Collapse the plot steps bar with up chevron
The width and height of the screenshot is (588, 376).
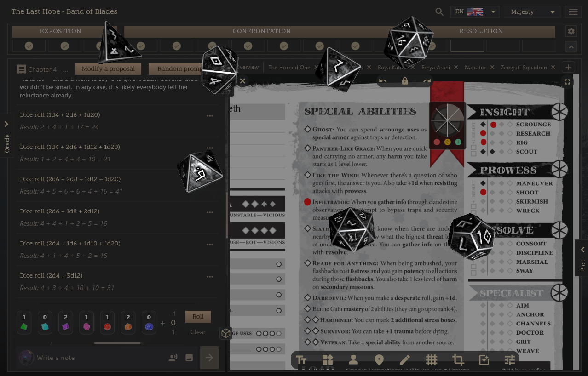571,46
